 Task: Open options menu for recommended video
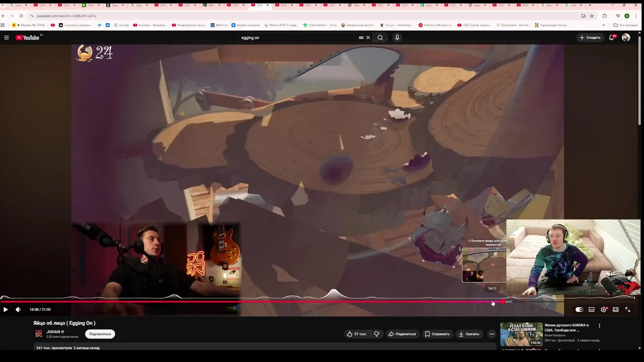coord(599,326)
